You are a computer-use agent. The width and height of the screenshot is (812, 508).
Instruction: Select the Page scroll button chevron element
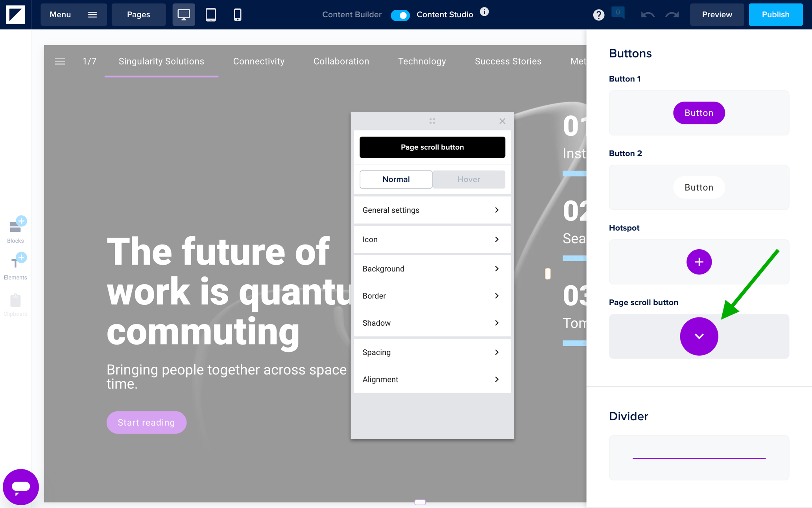pos(699,336)
